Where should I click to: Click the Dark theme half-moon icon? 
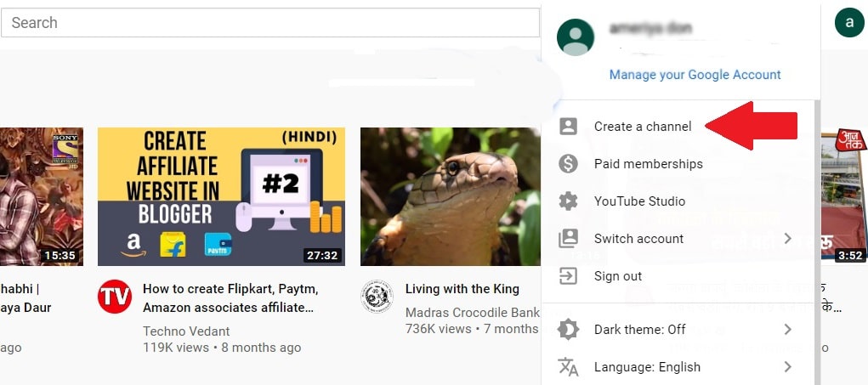pos(568,330)
